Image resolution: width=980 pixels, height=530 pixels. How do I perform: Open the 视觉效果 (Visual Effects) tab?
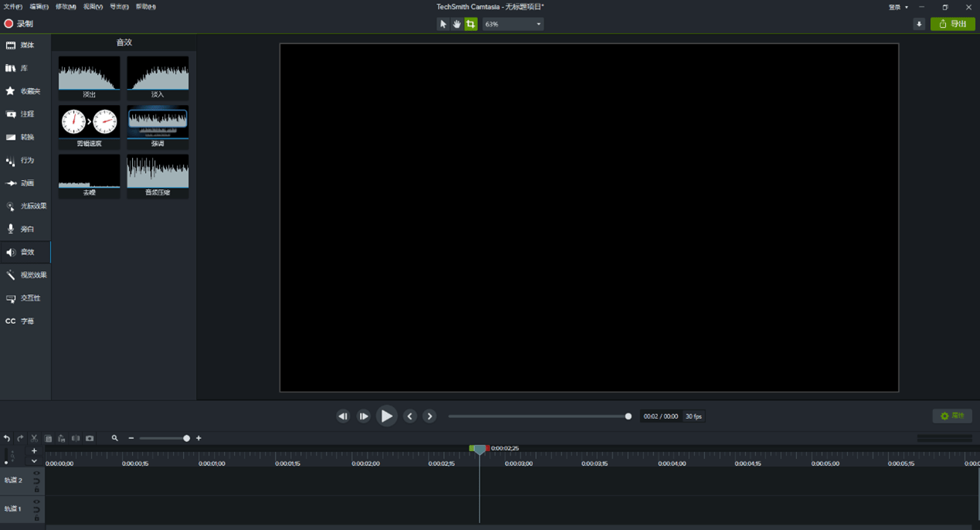click(25, 275)
